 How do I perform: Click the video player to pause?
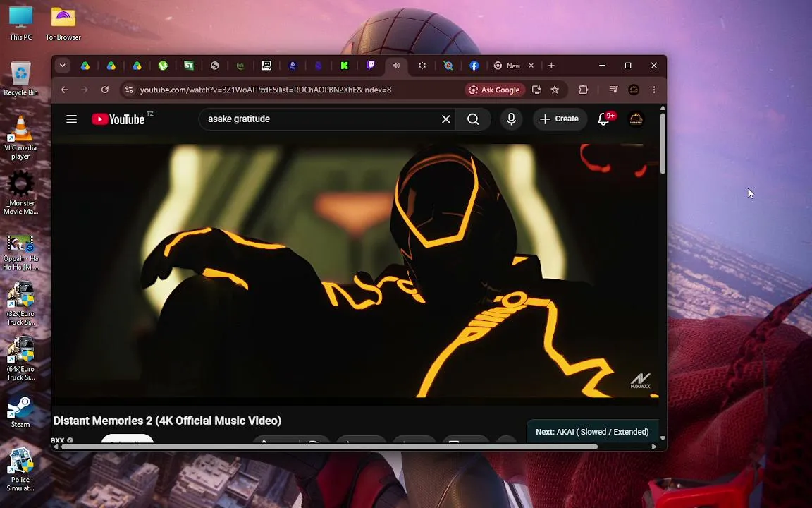click(x=355, y=271)
